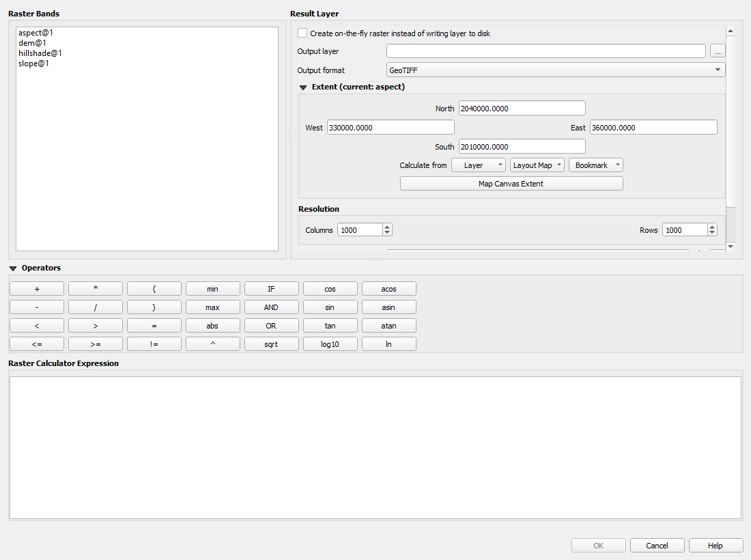Insert the tan function
Screen dimensions: 751x560
(x=330, y=326)
